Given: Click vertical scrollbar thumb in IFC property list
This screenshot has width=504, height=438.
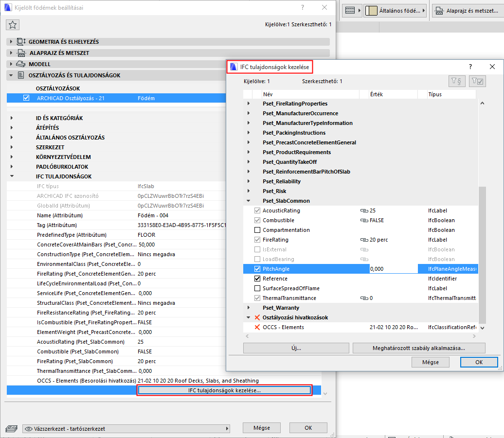Looking at the screenshot, I should (x=482, y=255).
